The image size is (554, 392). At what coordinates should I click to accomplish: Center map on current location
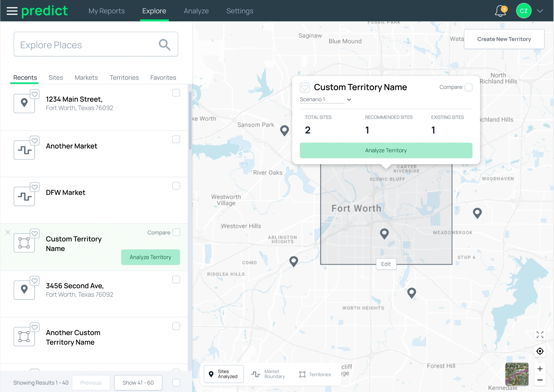tap(540, 351)
